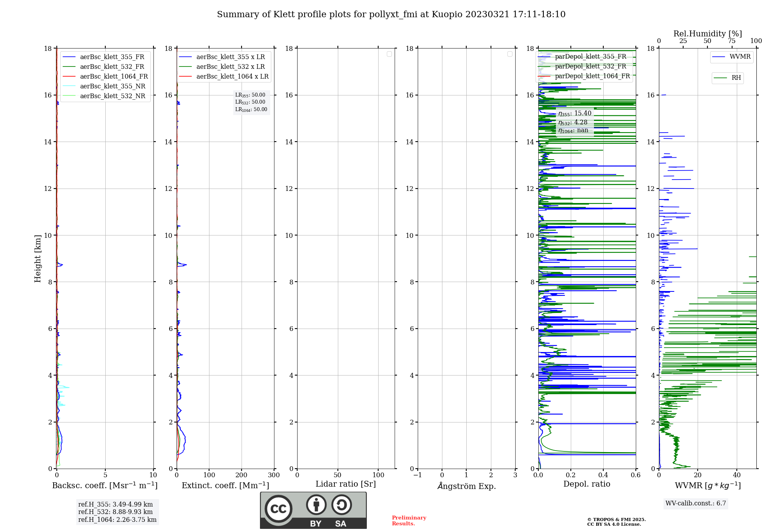783x532 pixels.
Task: Click the empty legend box in Lidar ratio plot
Action: pyautogui.click(x=389, y=54)
